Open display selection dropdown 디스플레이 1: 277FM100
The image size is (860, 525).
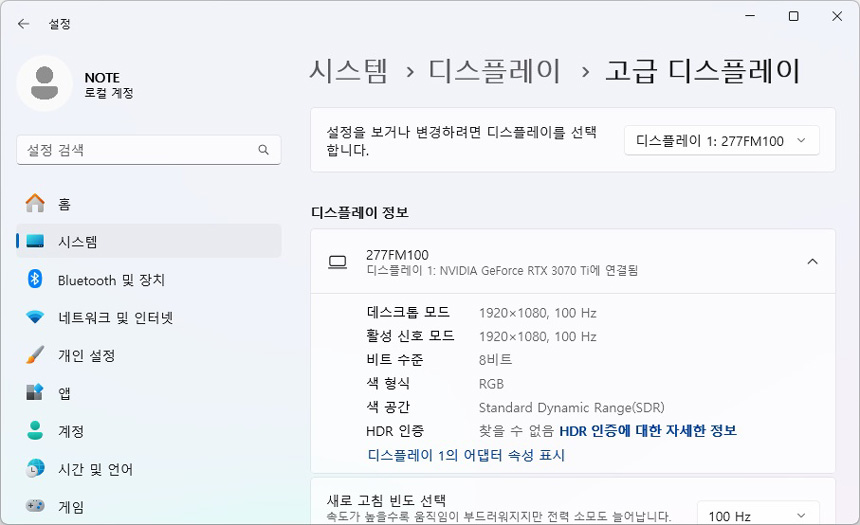[x=721, y=141]
